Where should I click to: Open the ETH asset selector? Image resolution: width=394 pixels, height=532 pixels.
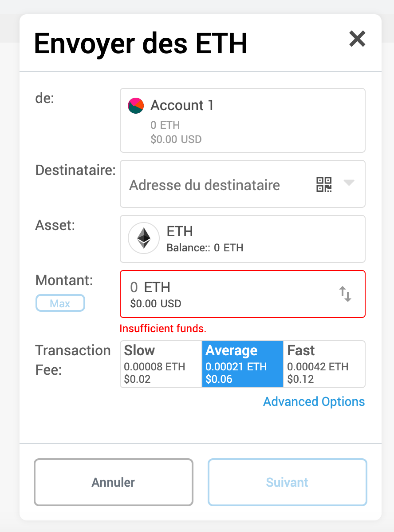(242, 239)
